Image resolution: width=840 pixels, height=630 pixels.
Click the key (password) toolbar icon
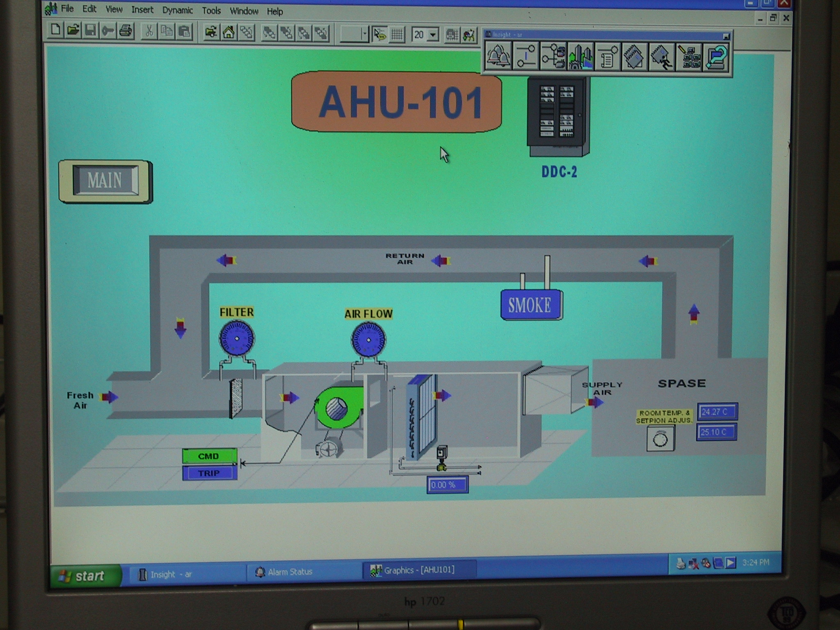click(x=108, y=31)
